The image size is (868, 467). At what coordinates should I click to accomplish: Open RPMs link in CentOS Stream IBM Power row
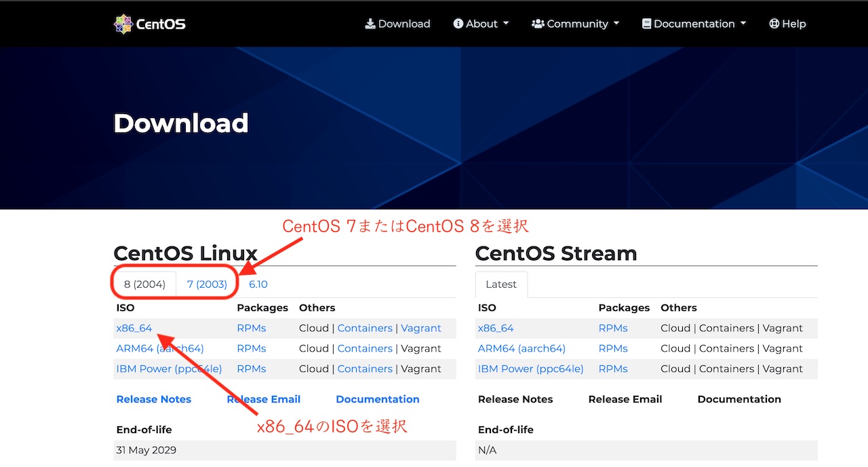click(613, 369)
